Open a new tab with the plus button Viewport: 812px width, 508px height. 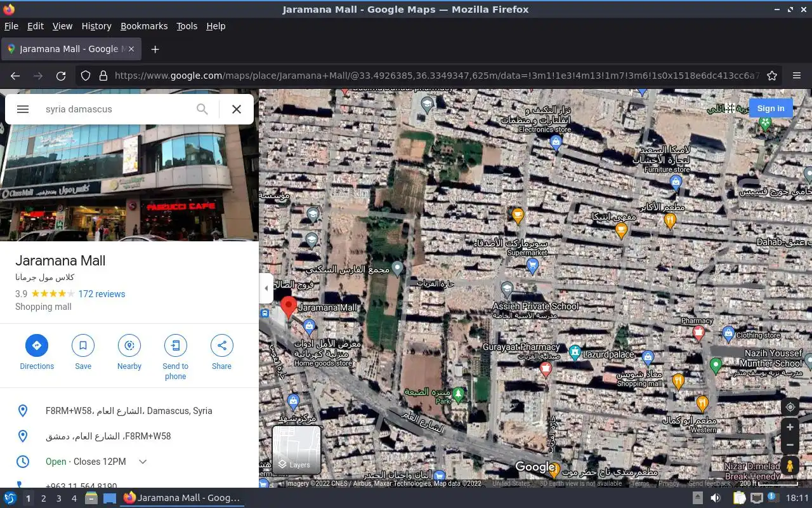click(155, 49)
